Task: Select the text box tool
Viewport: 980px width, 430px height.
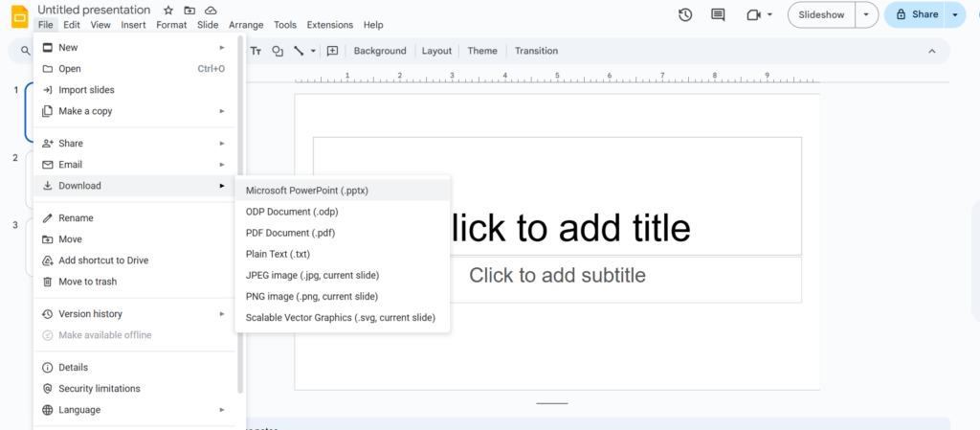Action: pos(256,51)
